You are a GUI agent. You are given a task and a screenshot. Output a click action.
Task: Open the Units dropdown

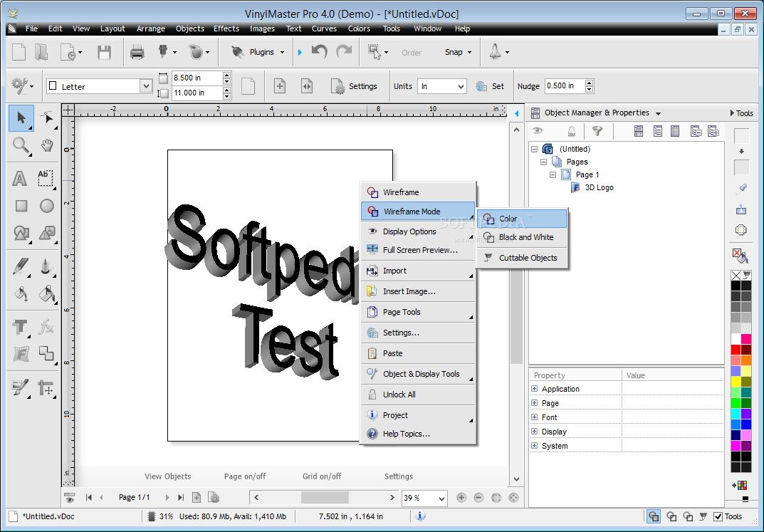(x=461, y=87)
